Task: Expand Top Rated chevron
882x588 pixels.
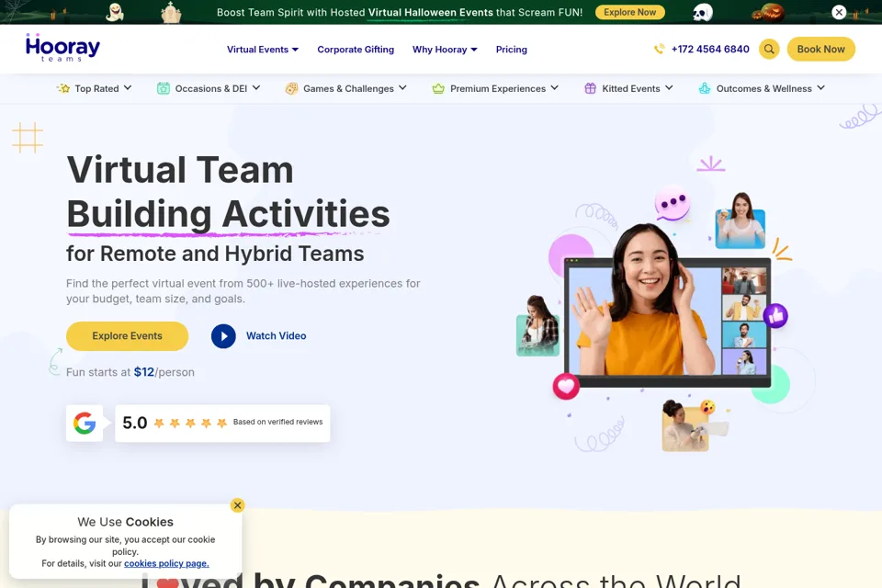Action: tap(128, 88)
